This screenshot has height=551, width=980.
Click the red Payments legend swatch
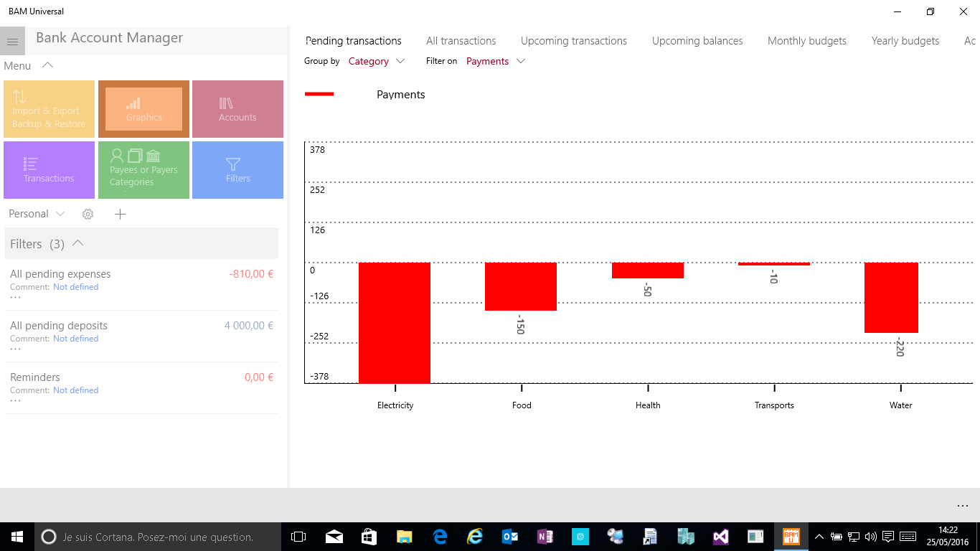[x=319, y=94]
